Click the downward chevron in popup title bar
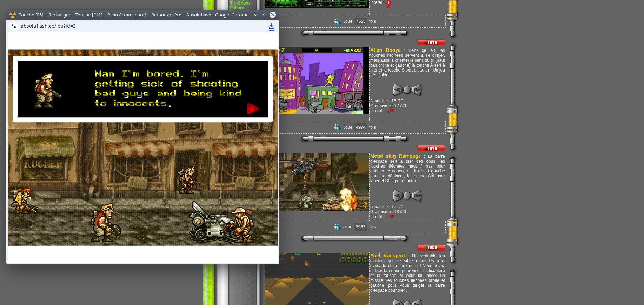Image resolution: width=644 pixels, height=305 pixels. 256,15
